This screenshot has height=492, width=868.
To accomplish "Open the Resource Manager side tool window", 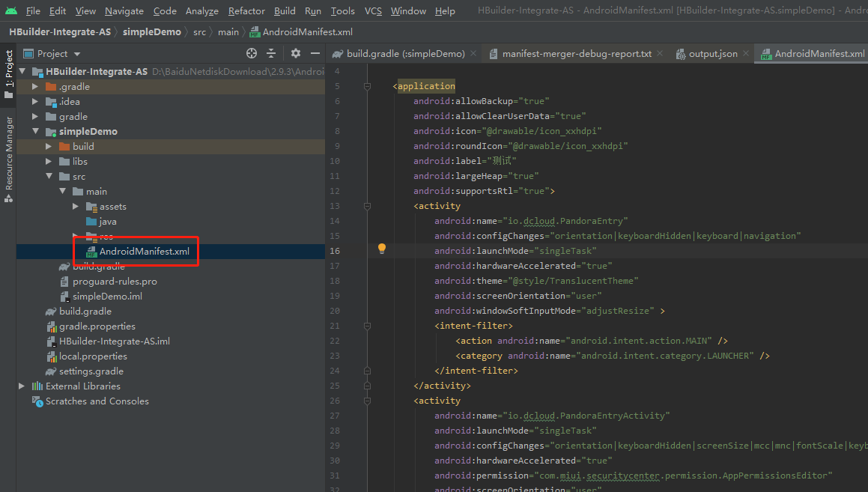I will click(x=8, y=160).
